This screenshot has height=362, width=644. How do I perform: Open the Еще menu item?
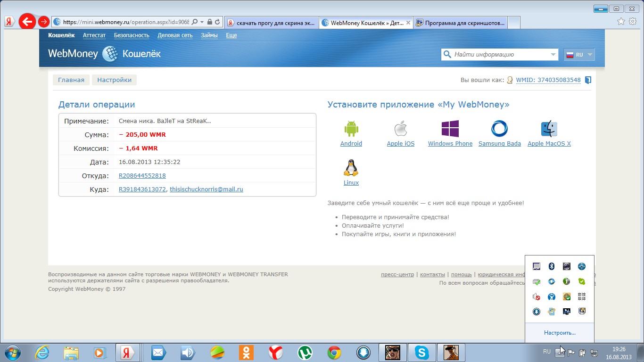pyautogui.click(x=231, y=35)
